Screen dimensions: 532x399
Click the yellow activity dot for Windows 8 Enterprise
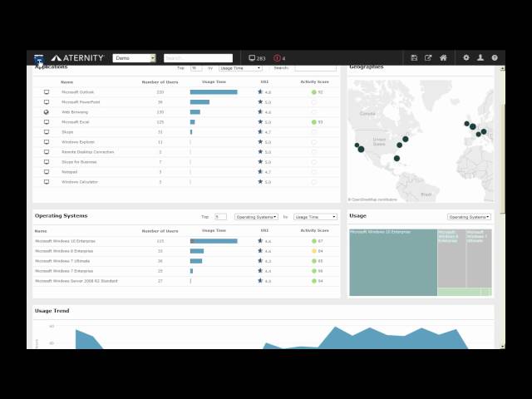click(314, 251)
